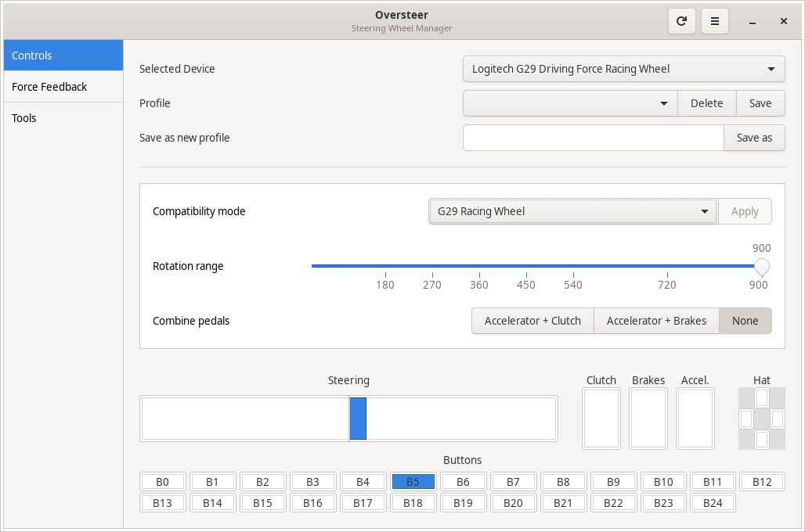Click the right hat direction indicator

tap(777, 419)
